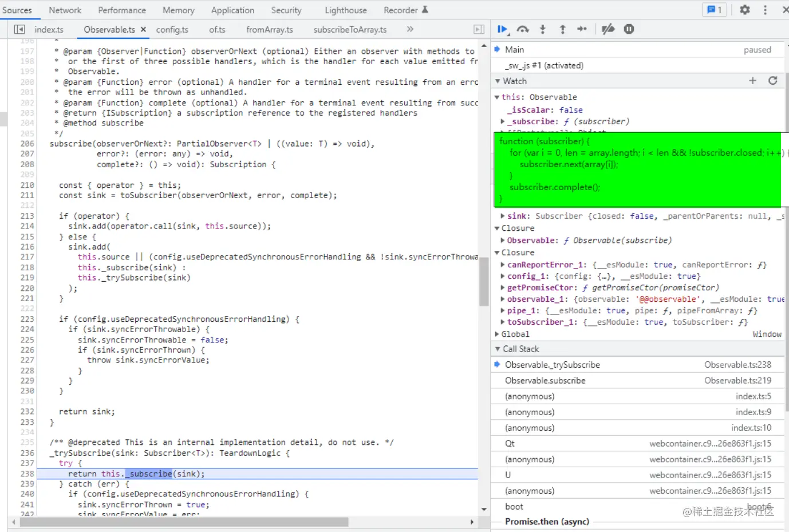Screen dimensions: 789x532
Task: Set breakpoint on line number 213
Action: pos(27,216)
